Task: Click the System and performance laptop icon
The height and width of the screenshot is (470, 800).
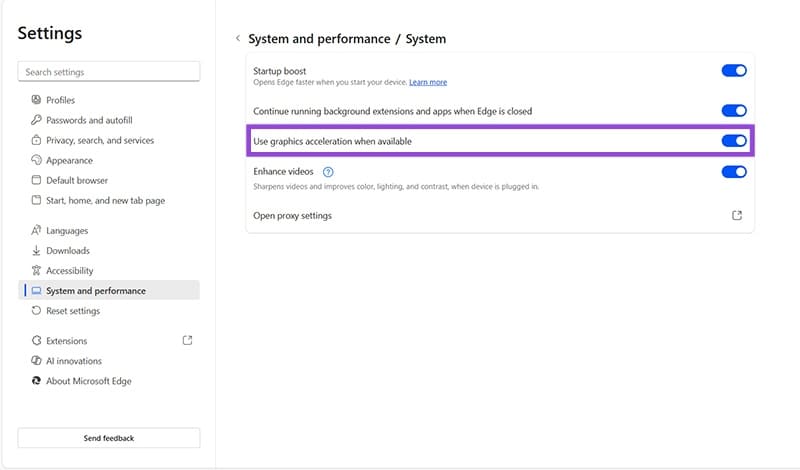Action: tap(36, 290)
